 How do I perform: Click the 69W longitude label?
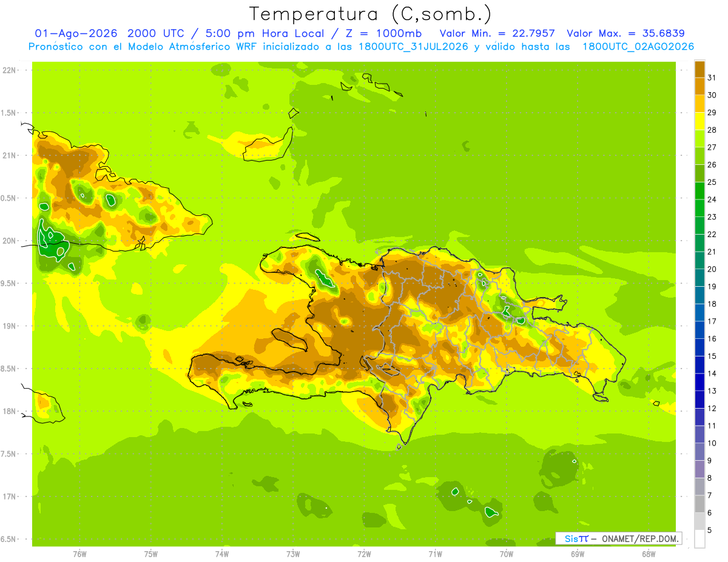pos(578,554)
